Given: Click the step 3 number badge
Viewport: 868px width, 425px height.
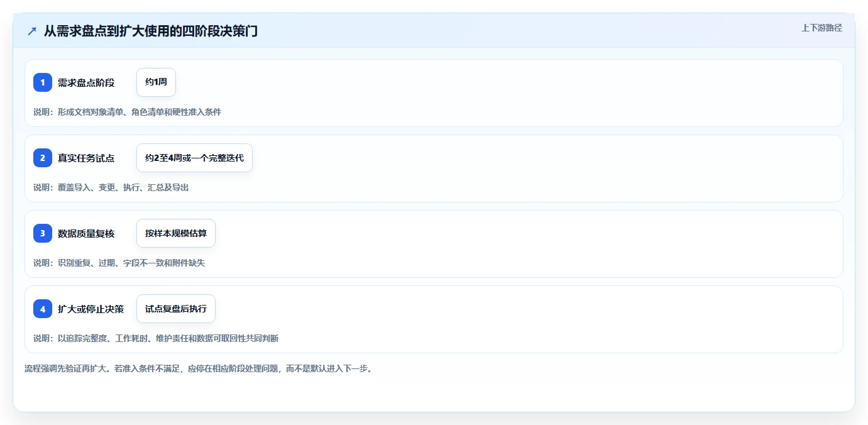Looking at the screenshot, I should pos(43,233).
